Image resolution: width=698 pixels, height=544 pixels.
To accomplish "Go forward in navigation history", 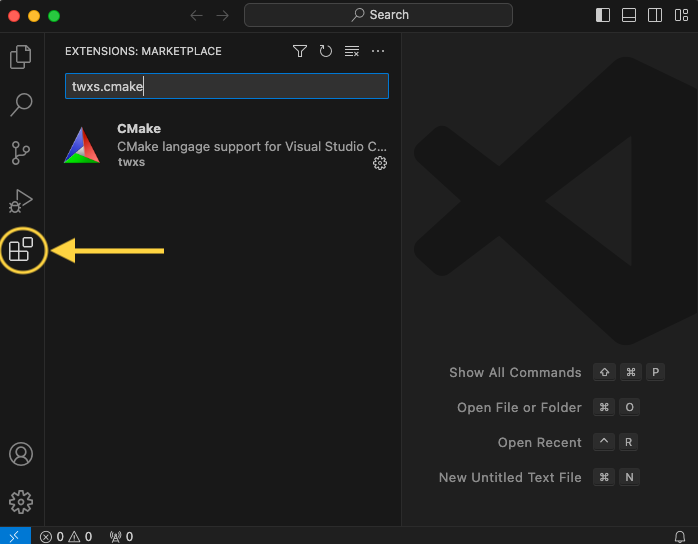I will click(x=223, y=16).
